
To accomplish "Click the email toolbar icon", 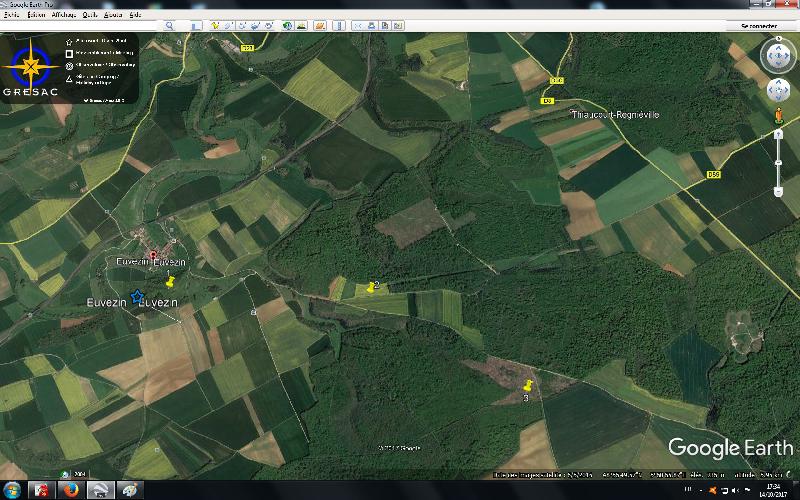I will [358, 26].
